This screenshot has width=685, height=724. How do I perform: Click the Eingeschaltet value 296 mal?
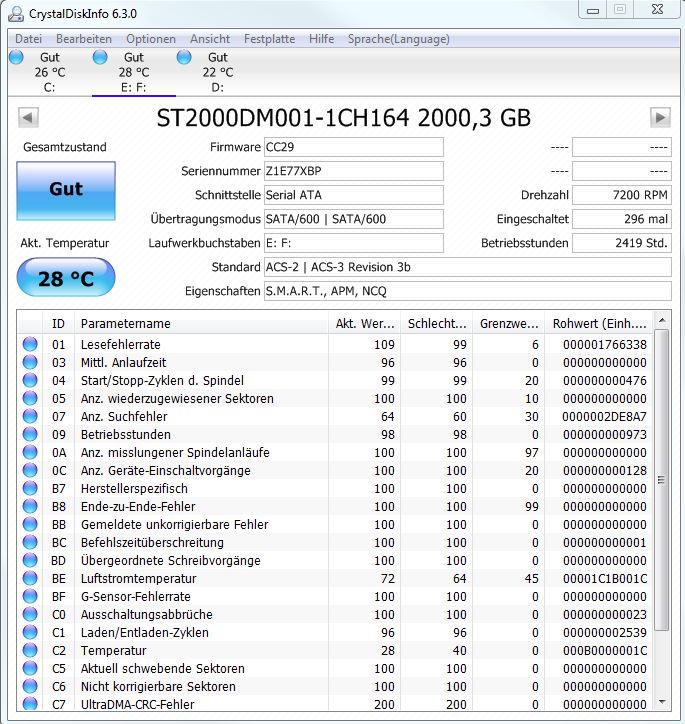click(622, 219)
